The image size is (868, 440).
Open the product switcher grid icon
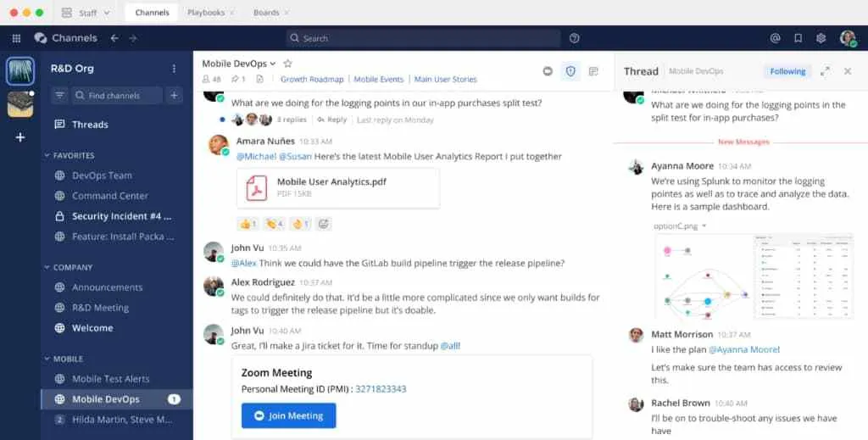[x=16, y=38]
